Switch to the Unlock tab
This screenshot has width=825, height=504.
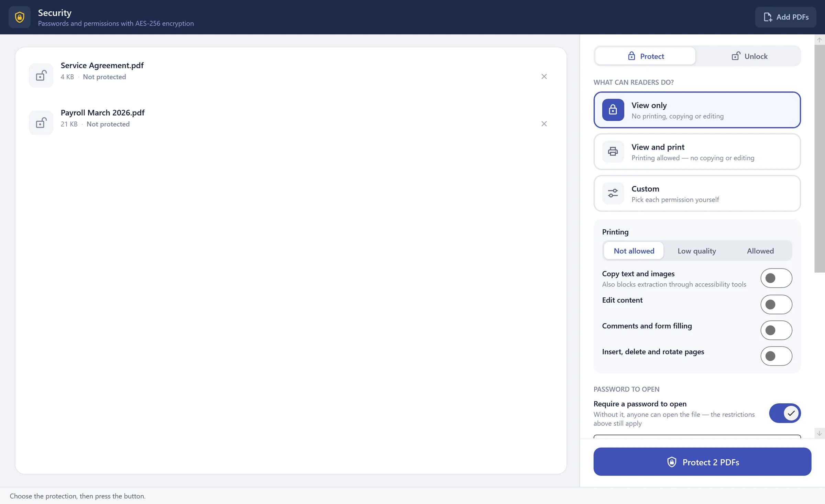coord(749,56)
